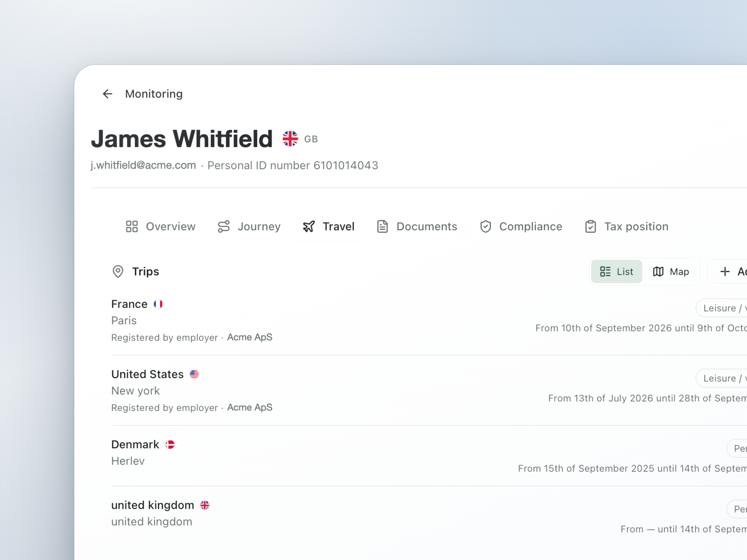Open the Compliance tab
Screen dimensions: 747x560
pos(521,226)
